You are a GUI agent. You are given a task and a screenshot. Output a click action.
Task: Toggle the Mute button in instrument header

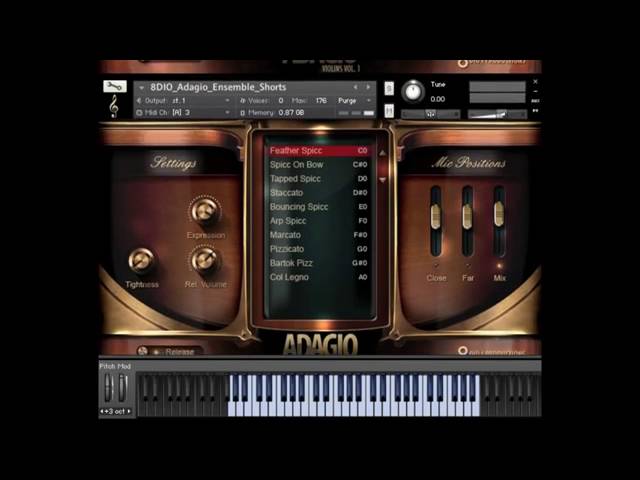click(x=389, y=111)
